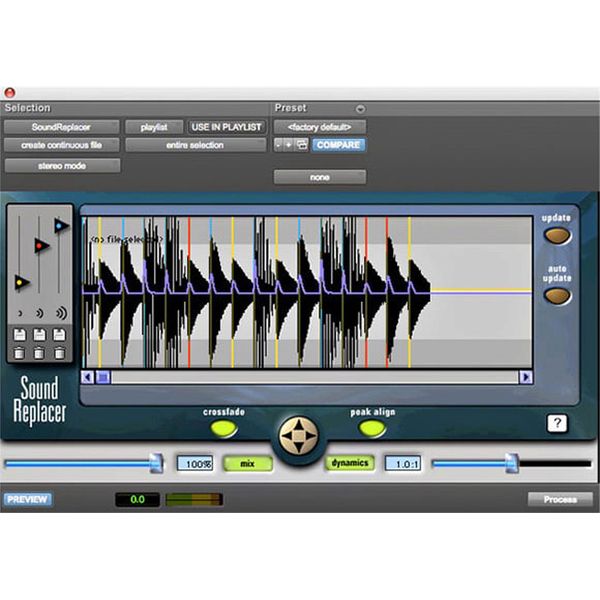Click the waveform zoom arrows control
Screen dimensions: 600x600
[298, 435]
